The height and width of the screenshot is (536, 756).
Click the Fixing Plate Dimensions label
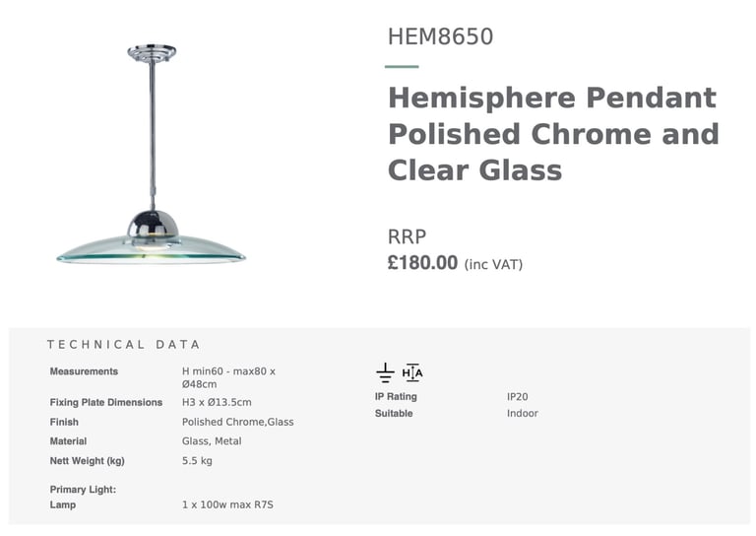coord(106,402)
